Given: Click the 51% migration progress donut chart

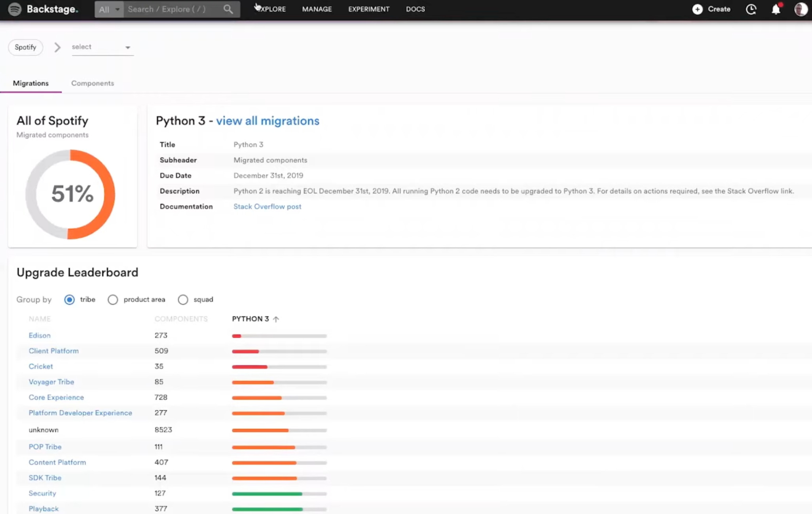Looking at the screenshot, I should click(x=72, y=194).
